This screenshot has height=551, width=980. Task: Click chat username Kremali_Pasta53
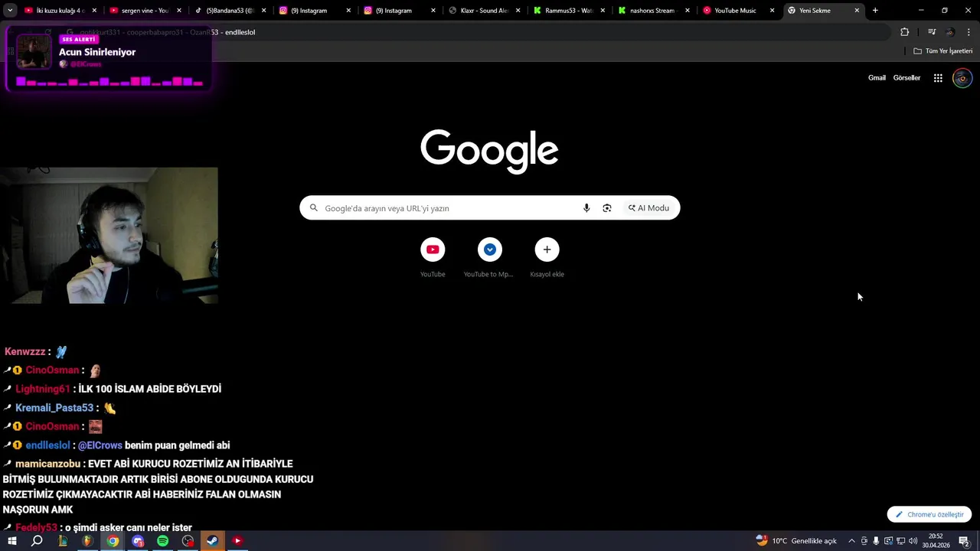(x=54, y=408)
